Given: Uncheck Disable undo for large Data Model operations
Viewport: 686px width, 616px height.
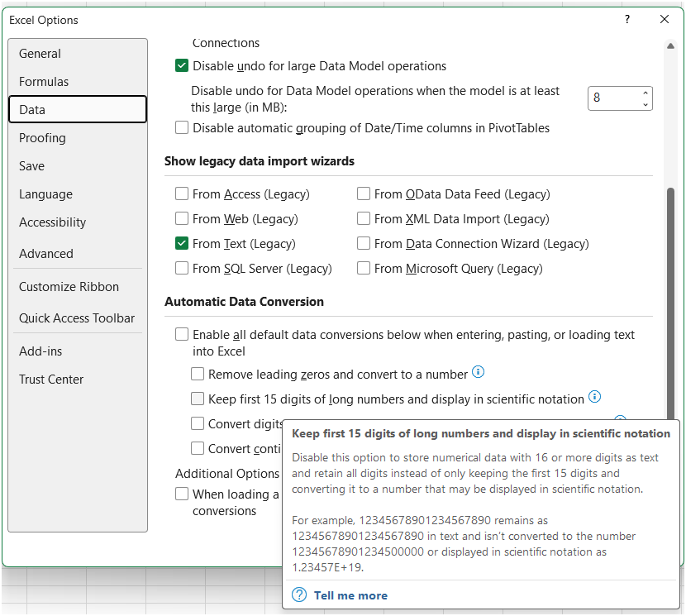Looking at the screenshot, I should point(182,65).
